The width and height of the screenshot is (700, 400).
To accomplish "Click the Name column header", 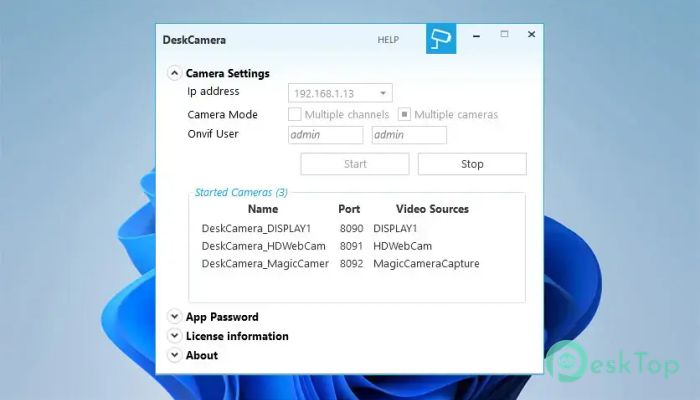I will 263,209.
